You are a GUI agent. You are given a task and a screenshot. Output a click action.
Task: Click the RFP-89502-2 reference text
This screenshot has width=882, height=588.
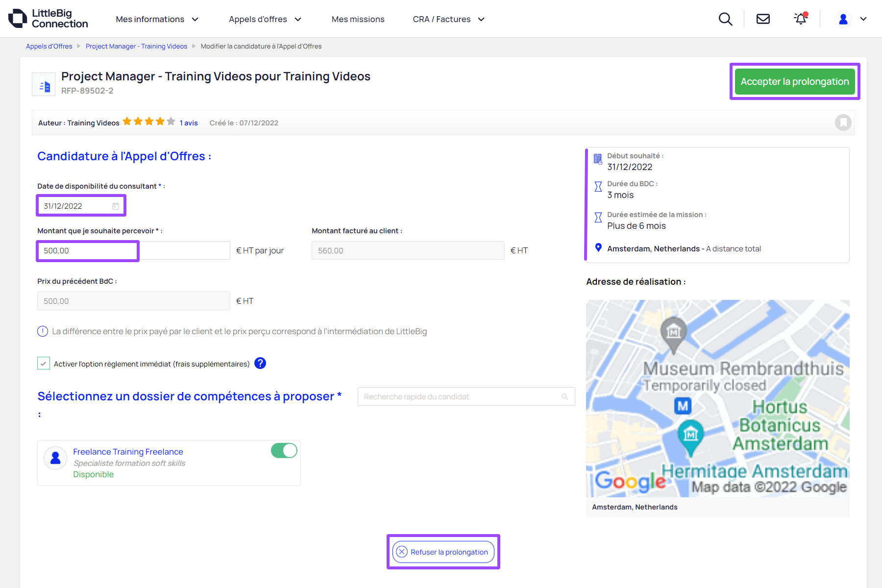[x=87, y=91]
